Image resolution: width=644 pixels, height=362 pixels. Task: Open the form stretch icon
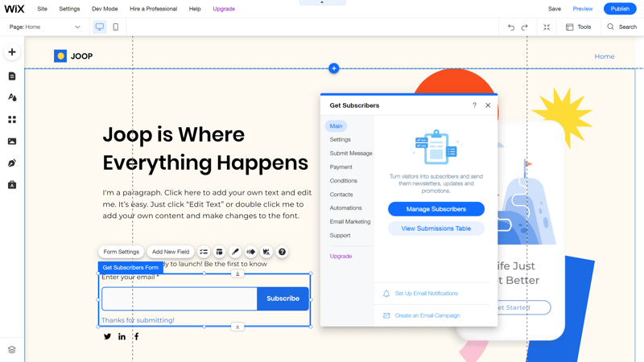[266, 252]
